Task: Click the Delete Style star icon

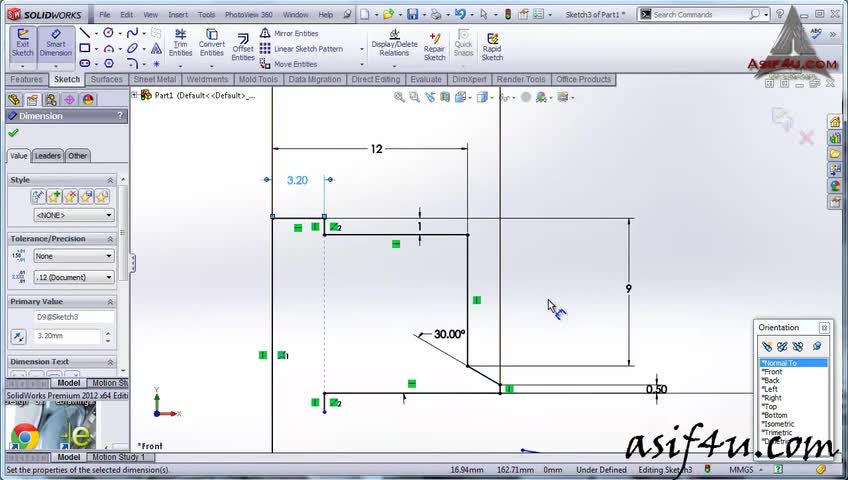Action: click(70, 197)
